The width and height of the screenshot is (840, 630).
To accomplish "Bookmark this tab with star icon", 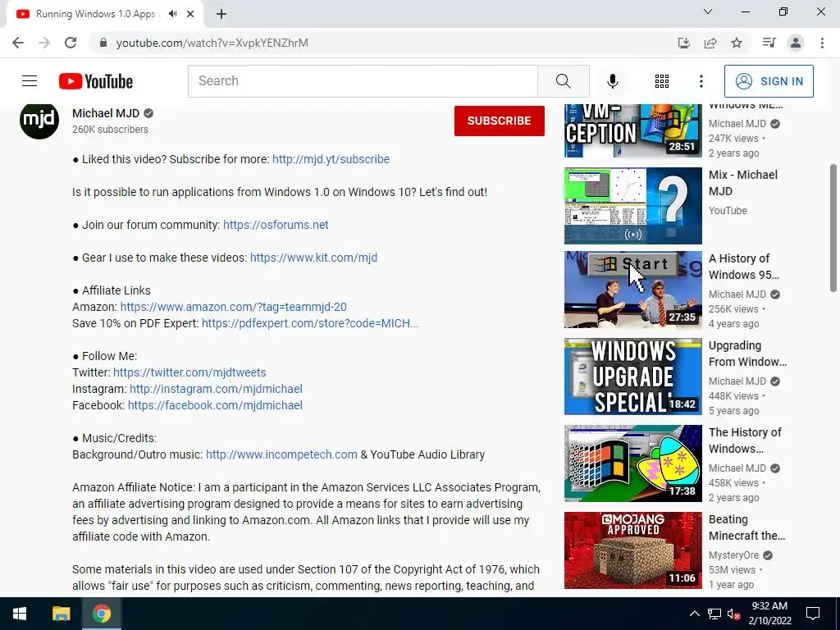I will (x=737, y=43).
